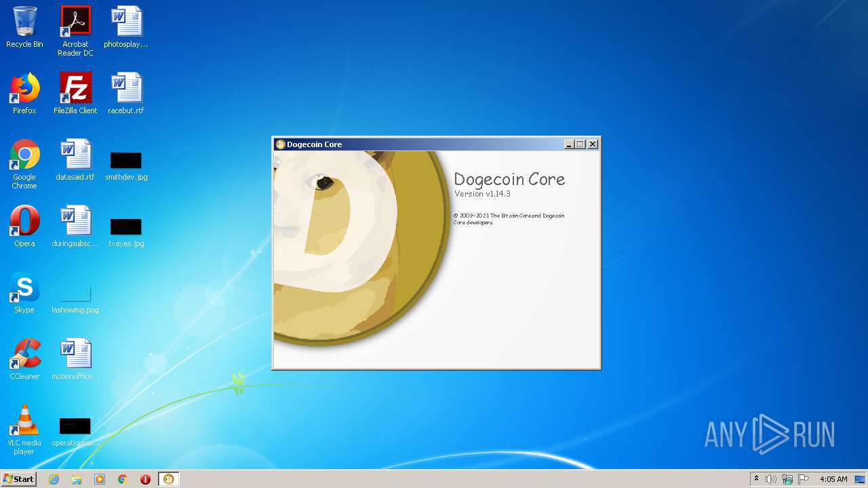Viewport: 868px width, 488px height.
Task: Launch Opera desktop shortcut
Action: tap(24, 226)
